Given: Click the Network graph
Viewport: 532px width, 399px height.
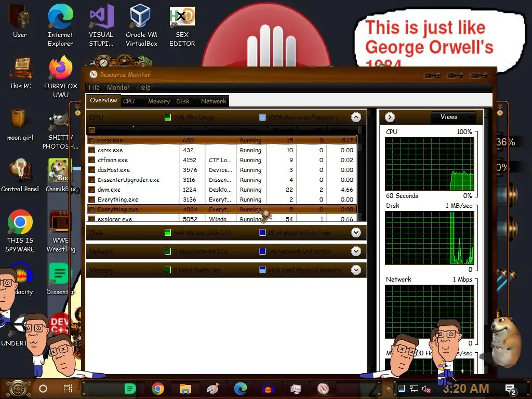Looking at the screenshot, I should point(429,312).
